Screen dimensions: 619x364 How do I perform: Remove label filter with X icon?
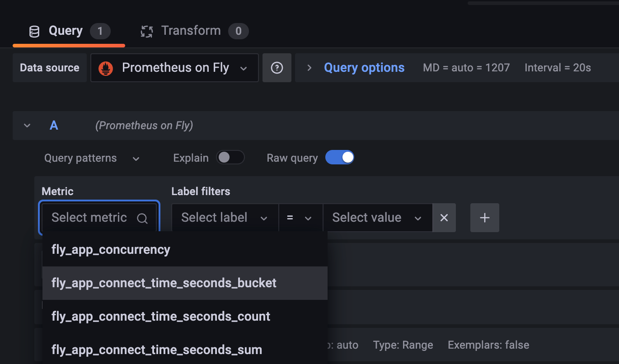point(444,218)
